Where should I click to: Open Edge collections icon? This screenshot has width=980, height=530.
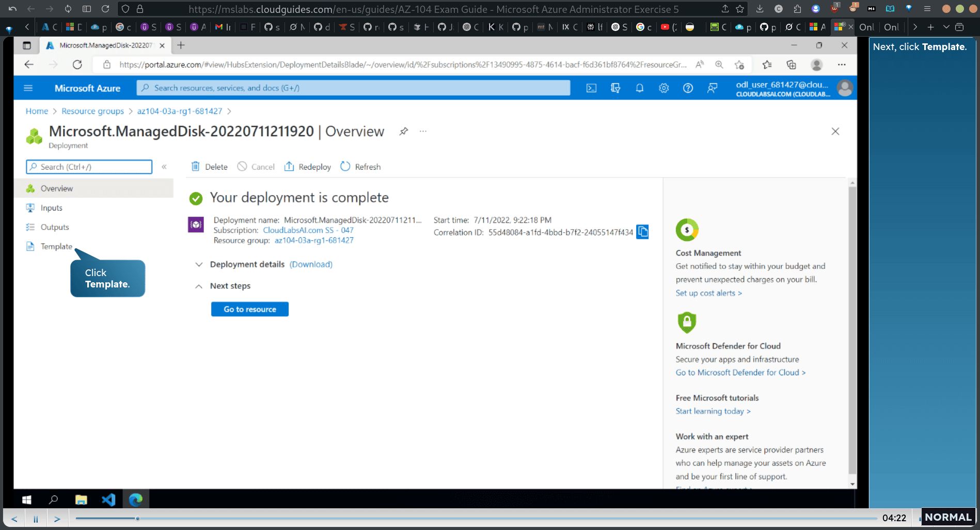pos(791,65)
